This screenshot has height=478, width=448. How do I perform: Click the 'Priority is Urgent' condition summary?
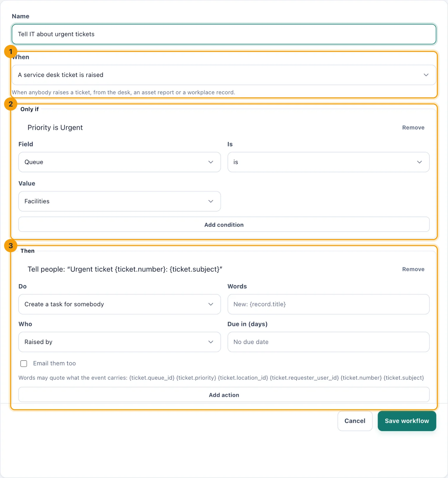pyautogui.click(x=55, y=127)
